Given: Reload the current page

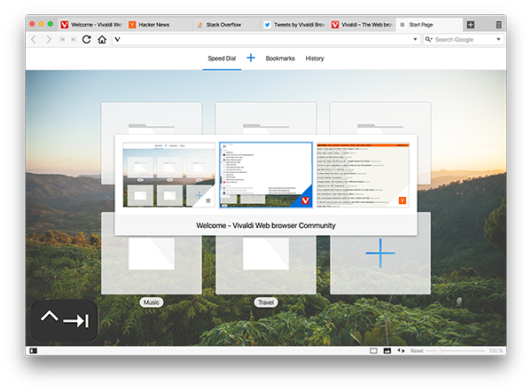Looking at the screenshot, I should (87, 39).
